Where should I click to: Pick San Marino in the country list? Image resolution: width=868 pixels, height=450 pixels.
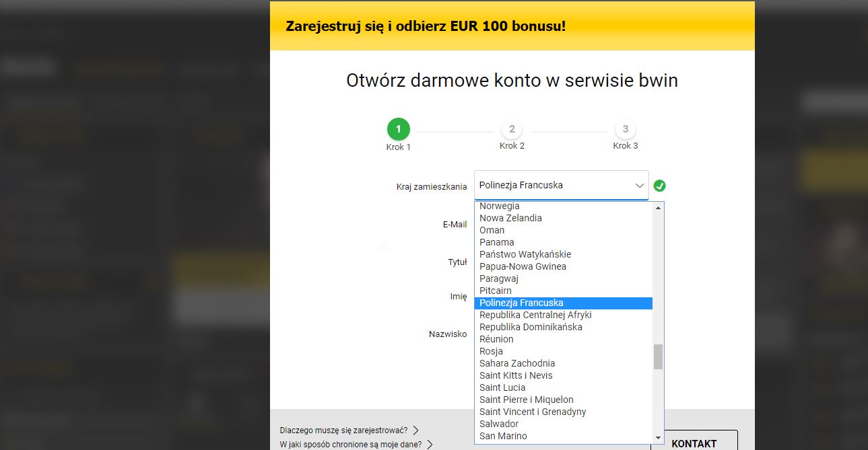coord(564,436)
